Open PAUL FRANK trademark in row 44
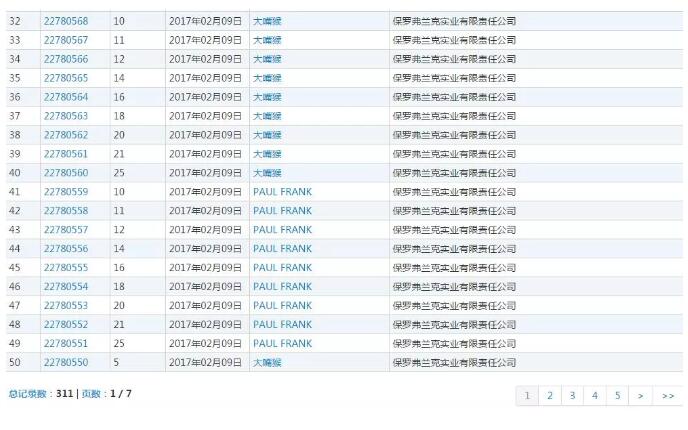Viewport: 688px width, 430px height. point(283,248)
